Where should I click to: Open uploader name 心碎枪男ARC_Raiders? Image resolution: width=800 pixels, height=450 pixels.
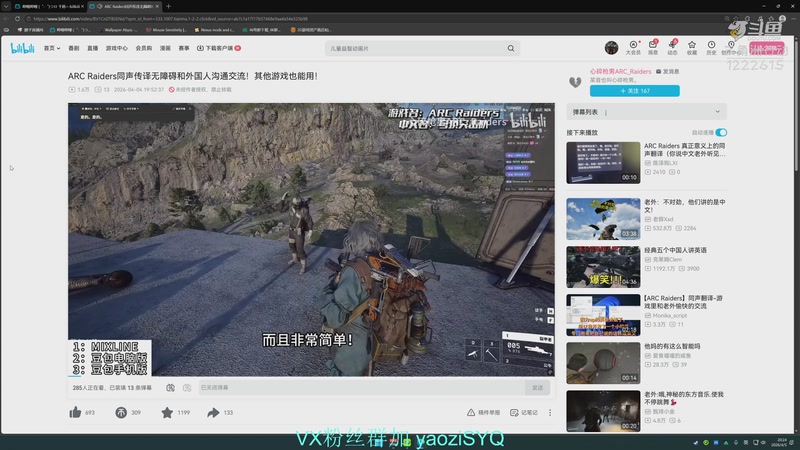click(620, 71)
